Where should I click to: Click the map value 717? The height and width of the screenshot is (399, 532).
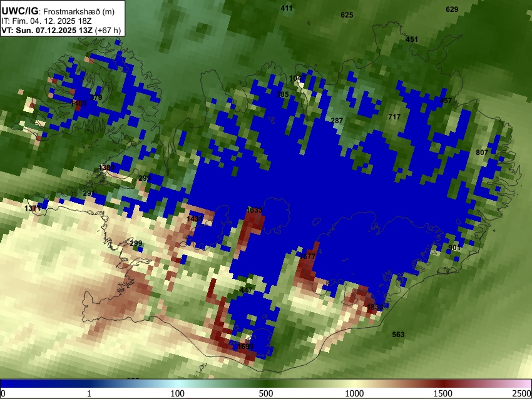click(x=394, y=117)
